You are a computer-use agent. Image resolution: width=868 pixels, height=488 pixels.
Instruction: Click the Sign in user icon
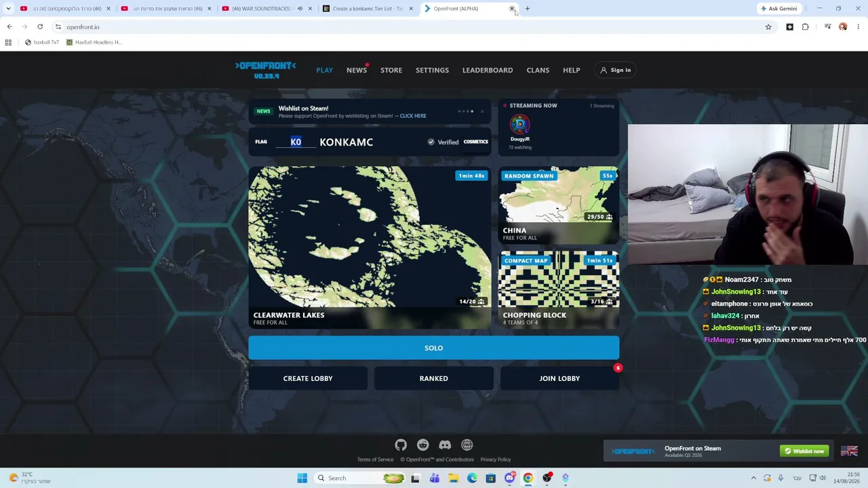pos(604,70)
